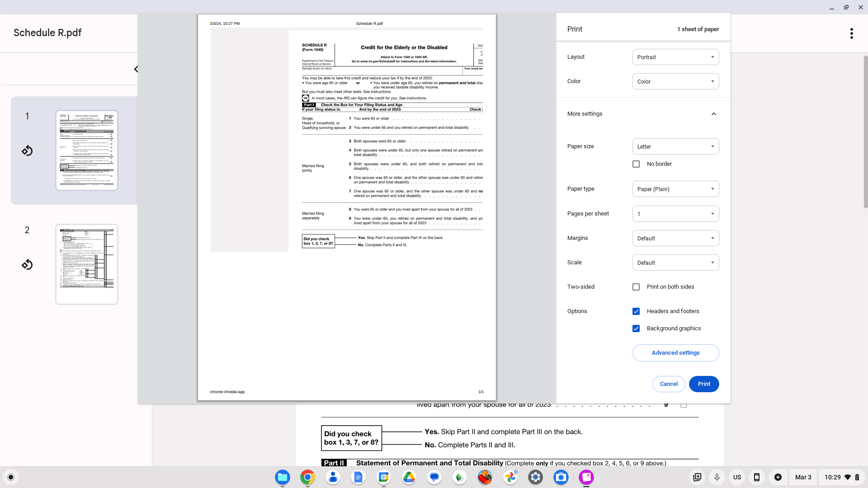
Task: Enable Print on both sides
Action: pos(636,287)
